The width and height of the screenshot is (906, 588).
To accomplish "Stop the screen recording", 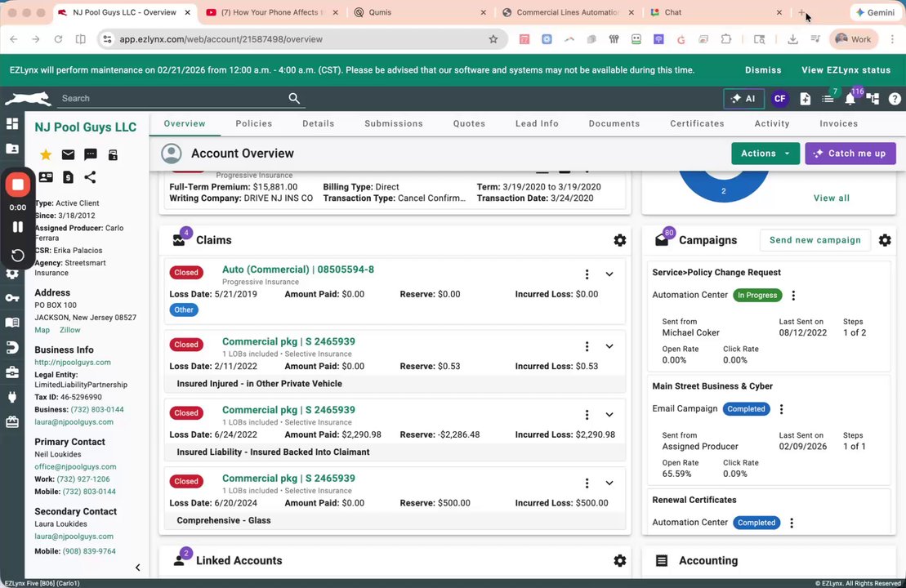I will pos(18,185).
